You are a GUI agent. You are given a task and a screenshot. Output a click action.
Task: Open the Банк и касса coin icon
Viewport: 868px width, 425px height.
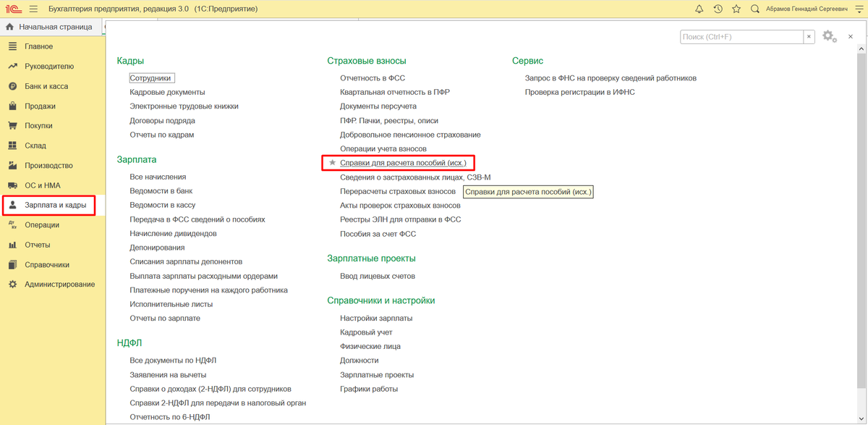[12, 86]
